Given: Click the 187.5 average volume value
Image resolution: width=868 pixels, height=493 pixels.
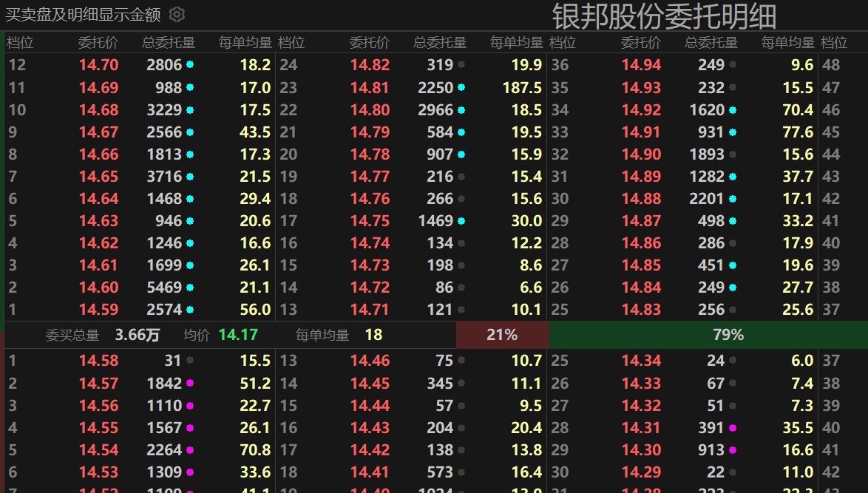Looking at the screenshot, I should (x=522, y=87).
